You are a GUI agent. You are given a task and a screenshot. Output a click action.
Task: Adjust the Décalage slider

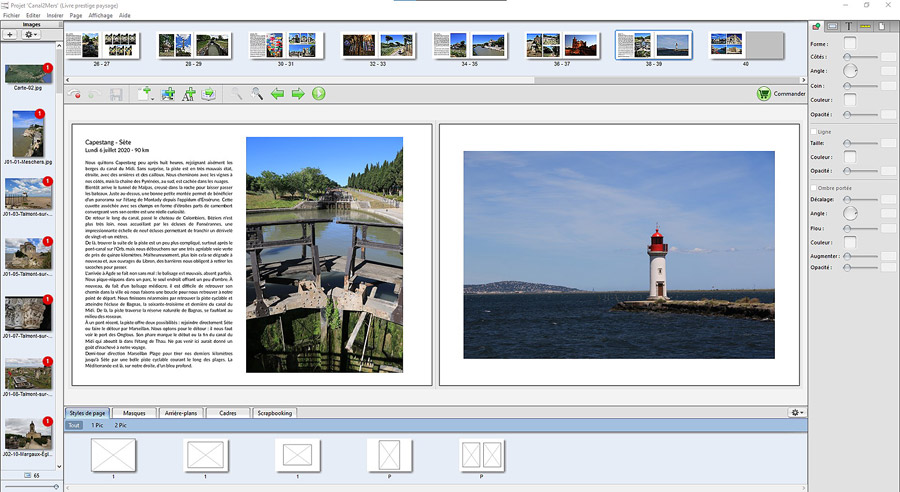[860, 199]
